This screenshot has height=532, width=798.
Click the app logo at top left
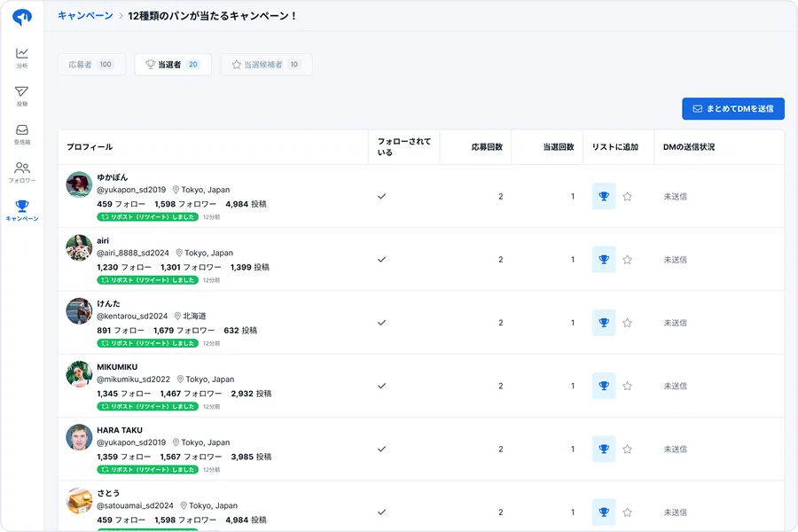22,17
